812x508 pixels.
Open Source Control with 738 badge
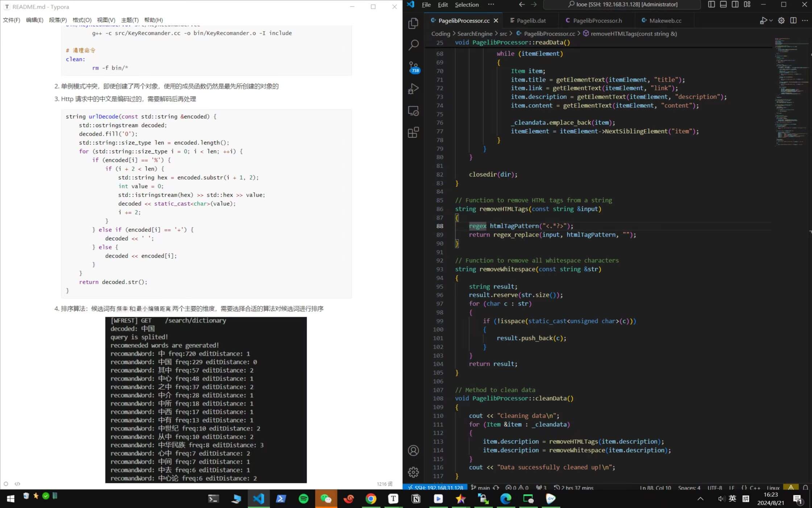(413, 67)
